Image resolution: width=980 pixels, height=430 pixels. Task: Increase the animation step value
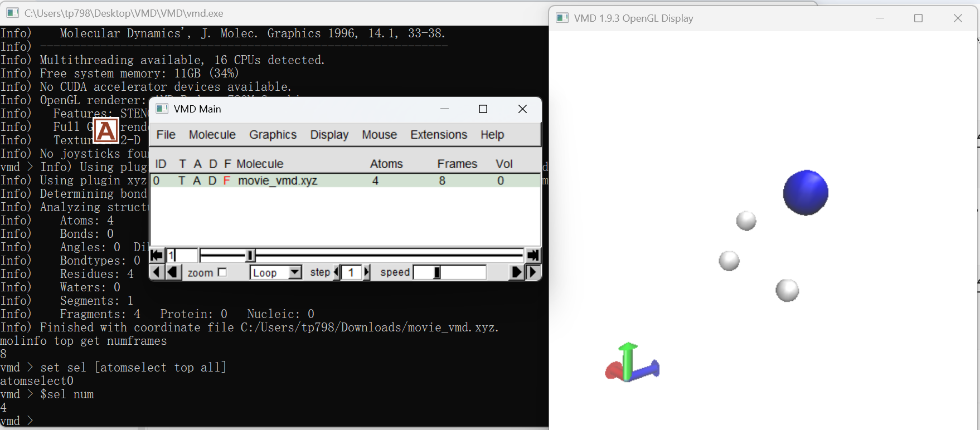tap(367, 272)
